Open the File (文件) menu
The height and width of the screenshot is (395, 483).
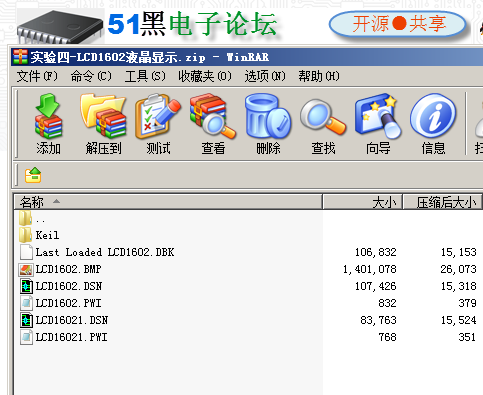37,76
